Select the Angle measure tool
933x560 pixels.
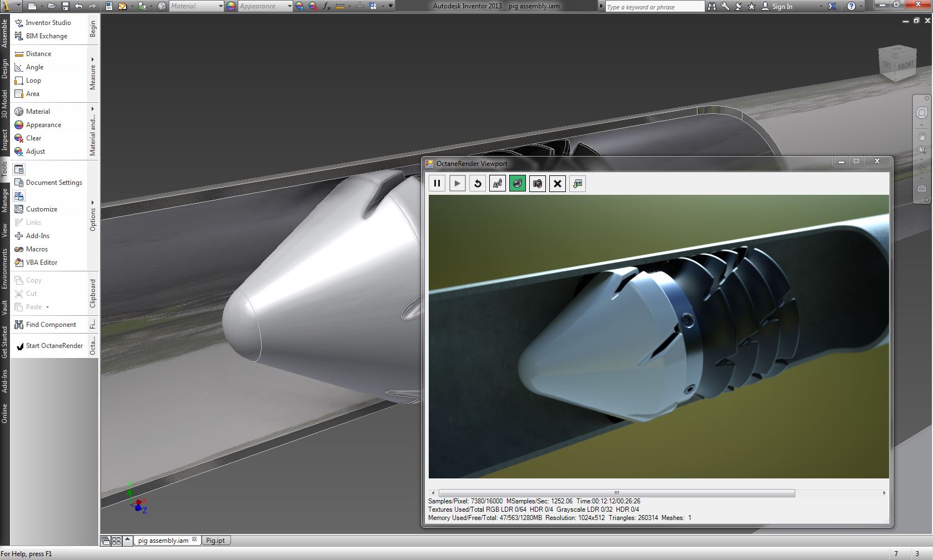[x=29, y=67]
